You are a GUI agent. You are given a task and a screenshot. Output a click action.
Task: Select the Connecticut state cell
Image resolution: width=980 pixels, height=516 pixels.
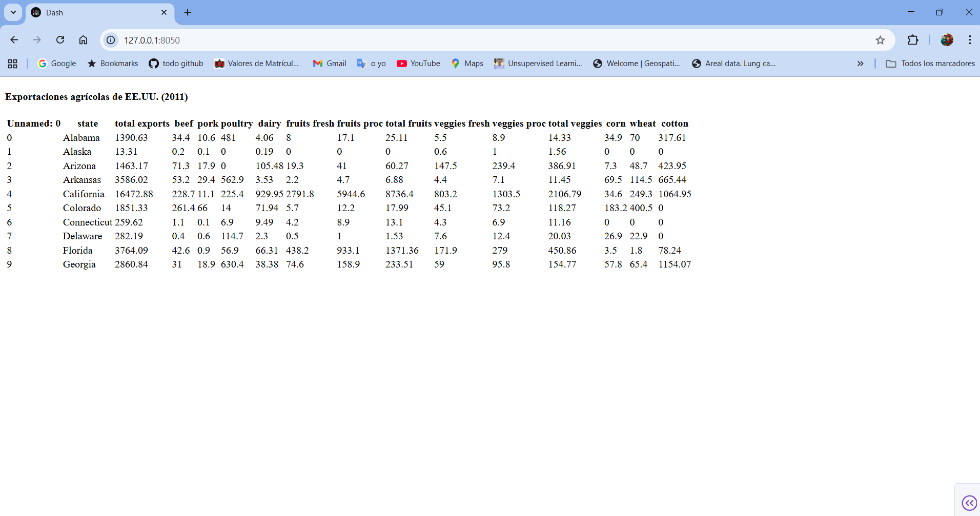88,222
